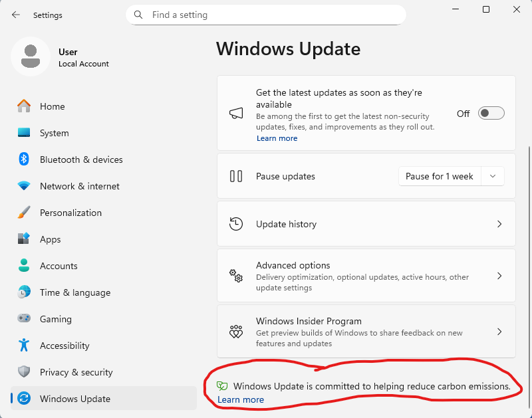Maximize the Settings window
Image resolution: width=532 pixels, height=418 pixels.
486,9
